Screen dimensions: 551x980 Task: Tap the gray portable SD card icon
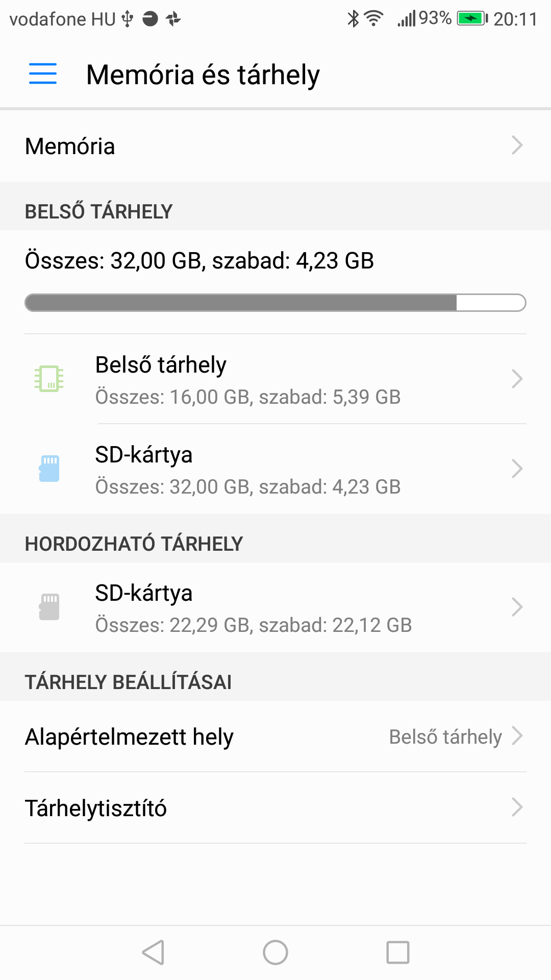(x=49, y=607)
